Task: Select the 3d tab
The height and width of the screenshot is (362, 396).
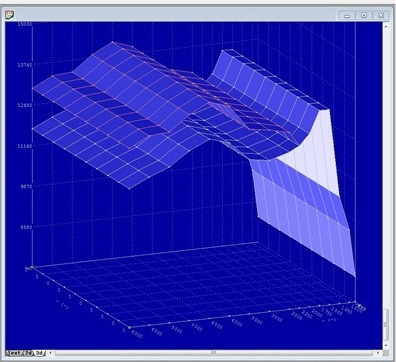Action: coord(39,353)
